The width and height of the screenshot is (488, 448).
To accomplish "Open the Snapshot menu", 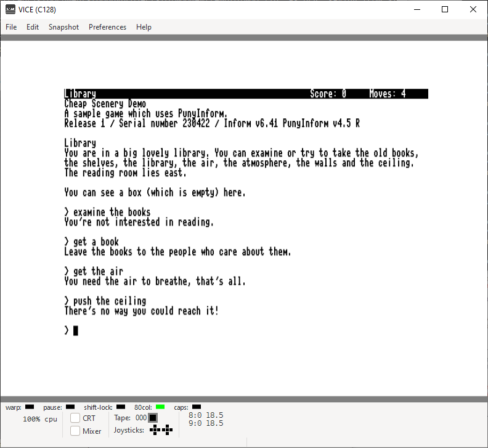I will [x=64, y=27].
